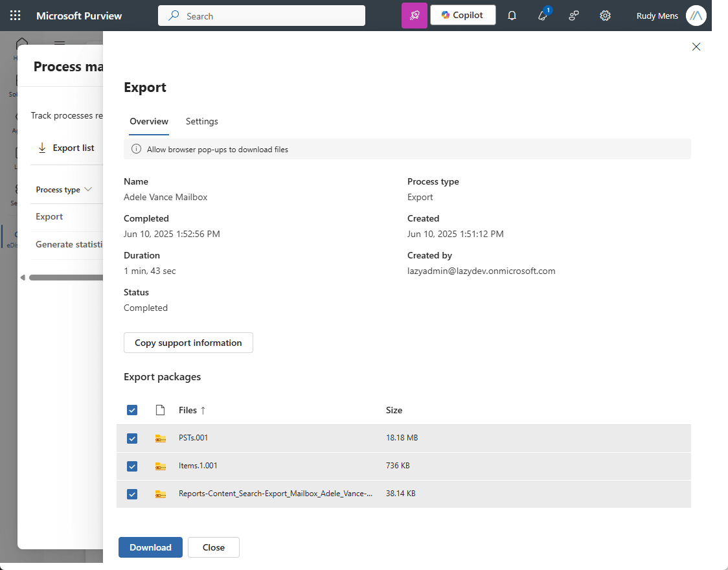Open the Copilot button
Image resolution: width=728 pixels, height=570 pixels.
[462, 15]
